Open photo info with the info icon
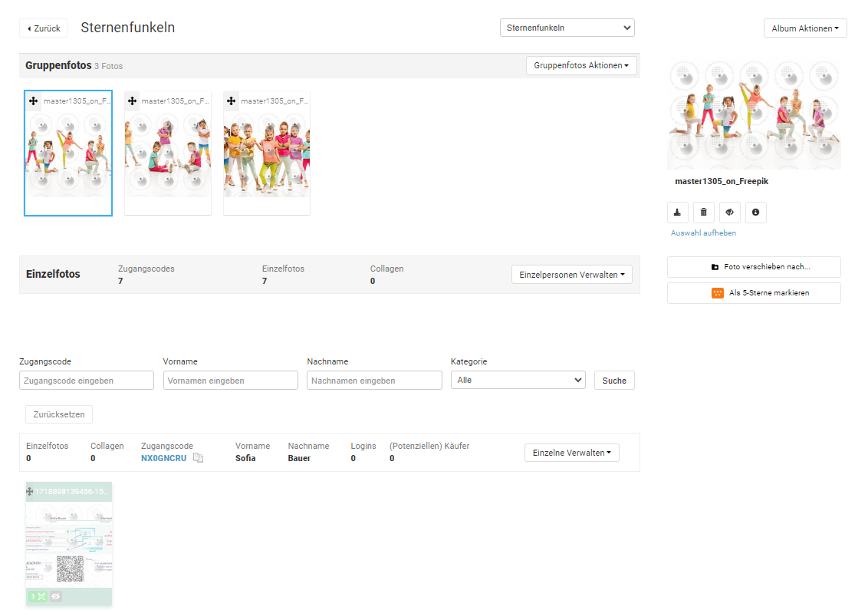Image resolution: width=868 pixels, height=610 pixels. [x=755, y=213]
